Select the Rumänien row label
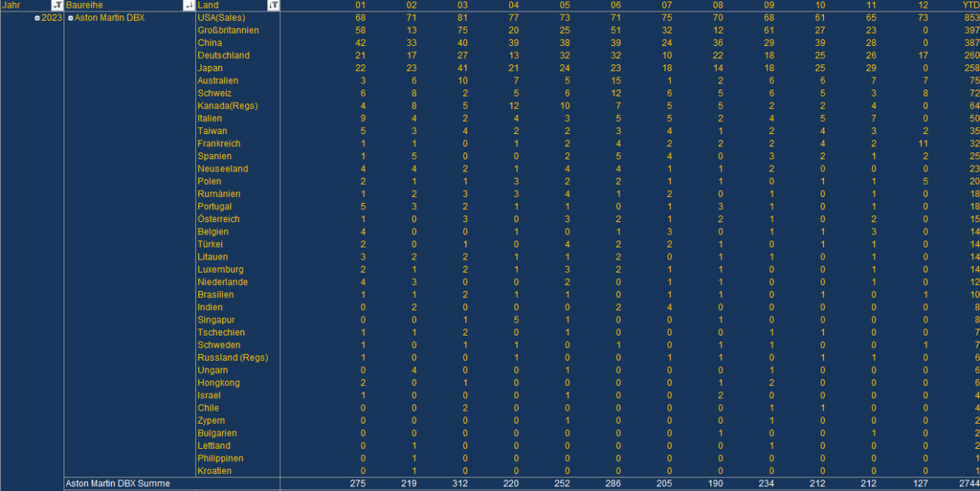This screenshot has height=491, width=980. point(219,194)
